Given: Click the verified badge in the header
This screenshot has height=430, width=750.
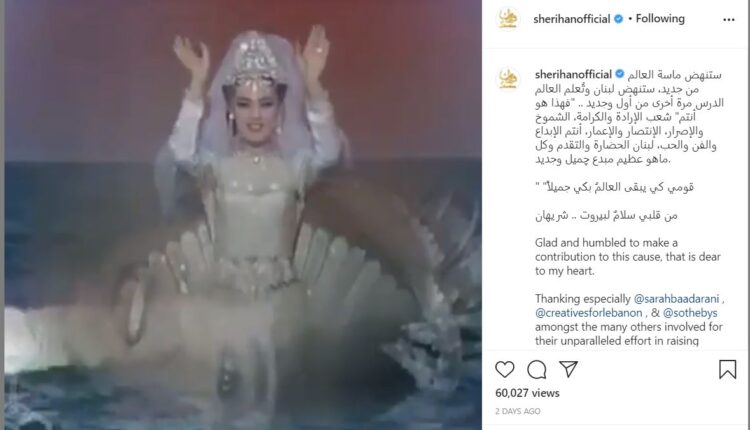Looking at the screenshot, I should pos(618,19).
